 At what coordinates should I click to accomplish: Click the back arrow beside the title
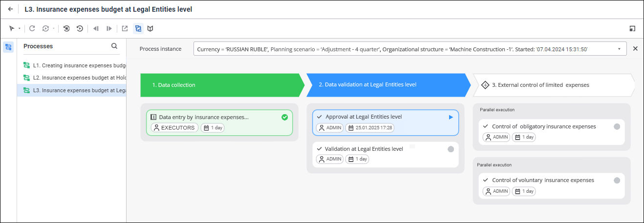10,9
